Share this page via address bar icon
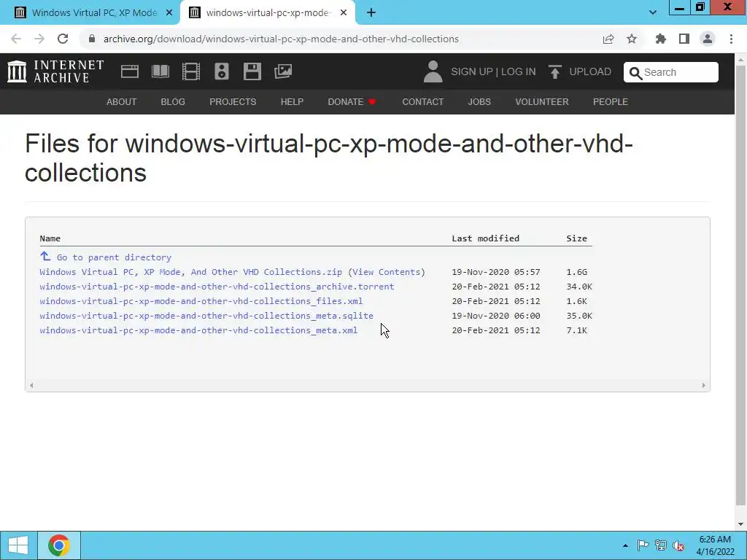 coord(608,39)
